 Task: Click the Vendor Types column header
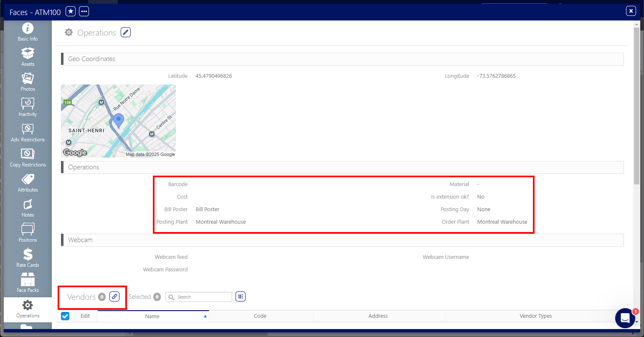[x=535, y=316]
